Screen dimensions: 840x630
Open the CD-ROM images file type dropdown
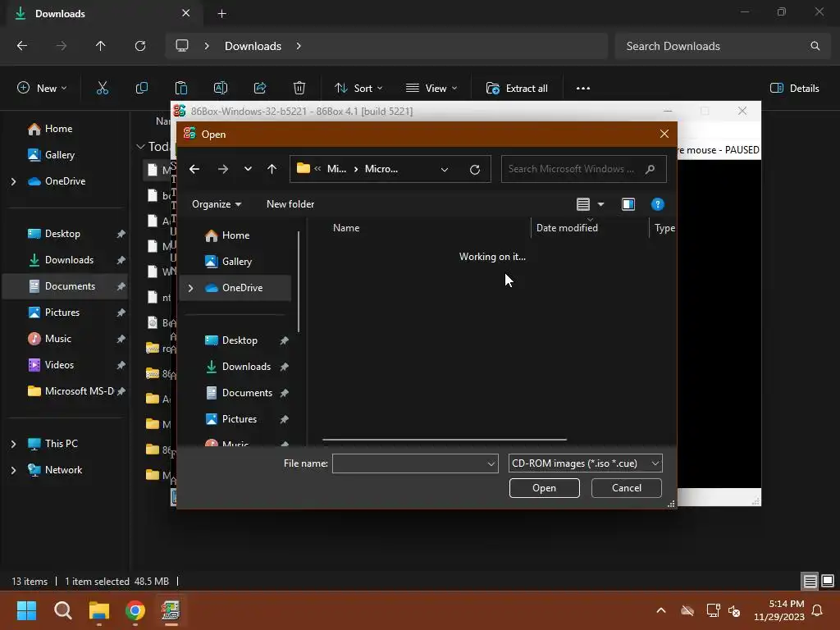point(585,463)
